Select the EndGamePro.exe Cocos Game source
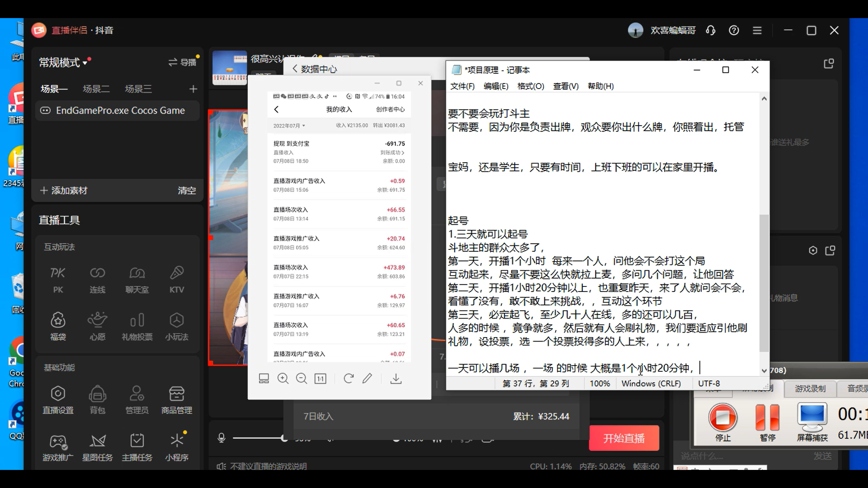The width and height of the screenshot is (868, 488). pos(118,111)
